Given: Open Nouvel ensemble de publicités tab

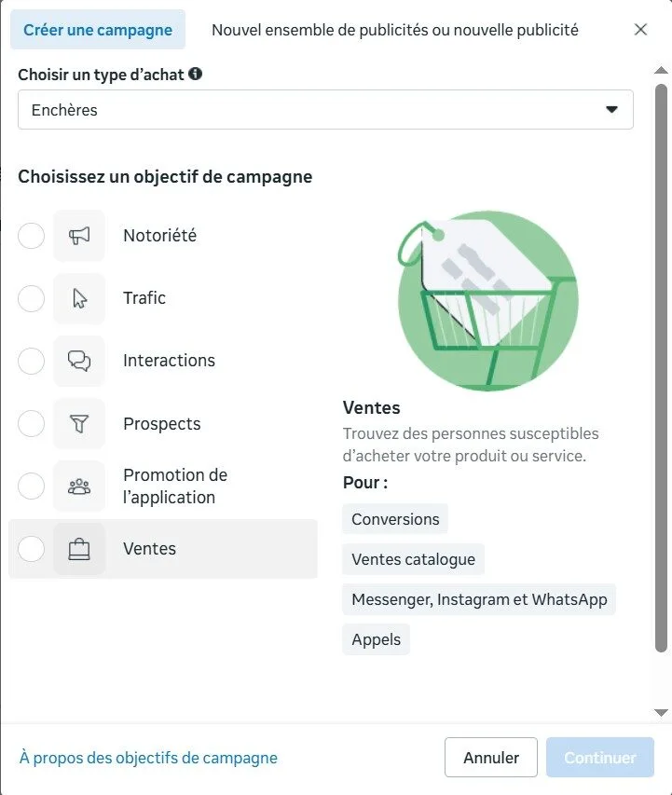Looking at the screenshot, I should pos(395,30).
